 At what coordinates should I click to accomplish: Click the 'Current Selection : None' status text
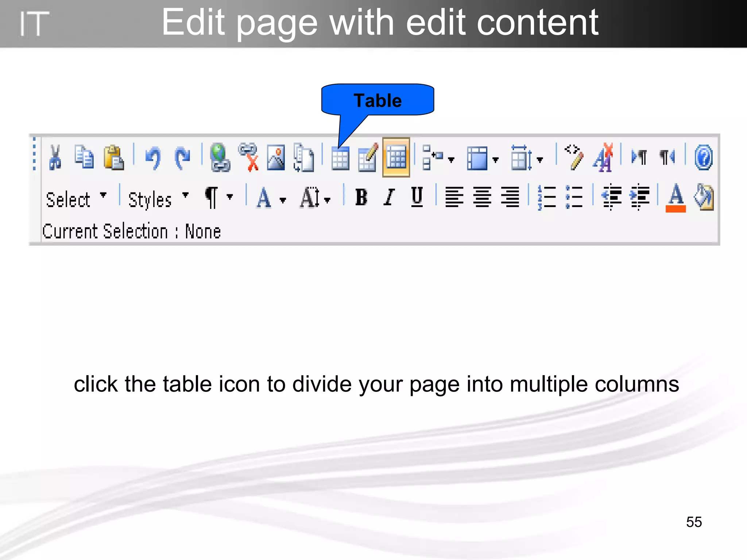[x=131, y=232]
